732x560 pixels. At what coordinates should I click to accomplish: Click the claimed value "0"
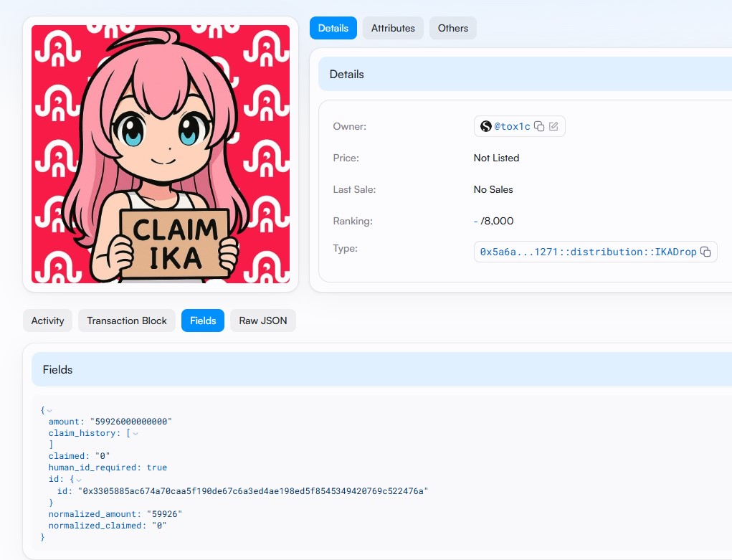[103, 456]
